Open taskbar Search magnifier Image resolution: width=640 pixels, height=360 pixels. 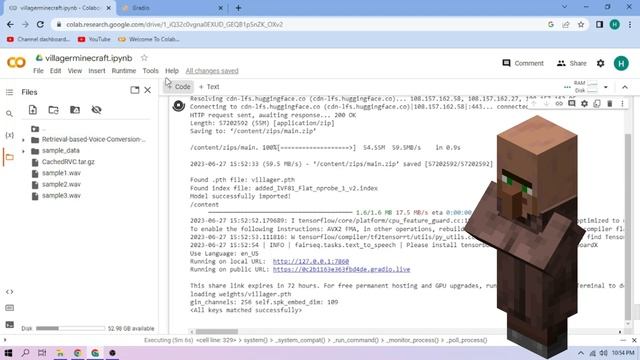[x=25, y=353]
